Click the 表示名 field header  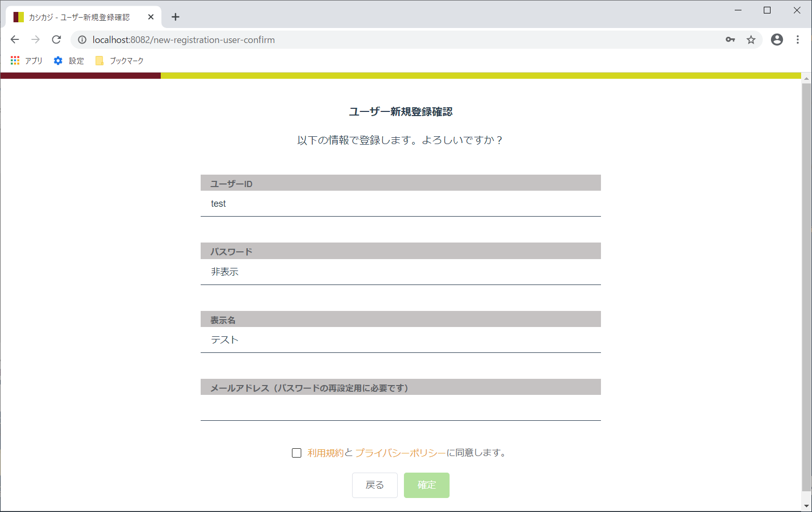click(401, 319)
